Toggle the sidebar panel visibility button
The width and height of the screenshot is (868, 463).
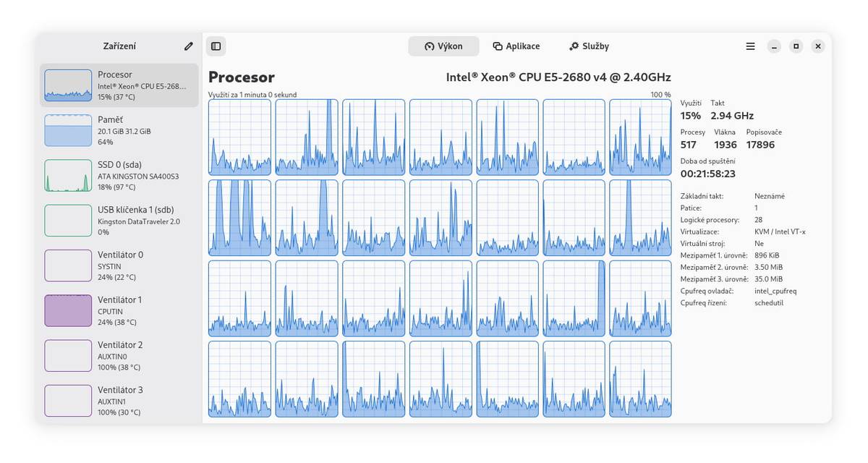click(216, 46)
